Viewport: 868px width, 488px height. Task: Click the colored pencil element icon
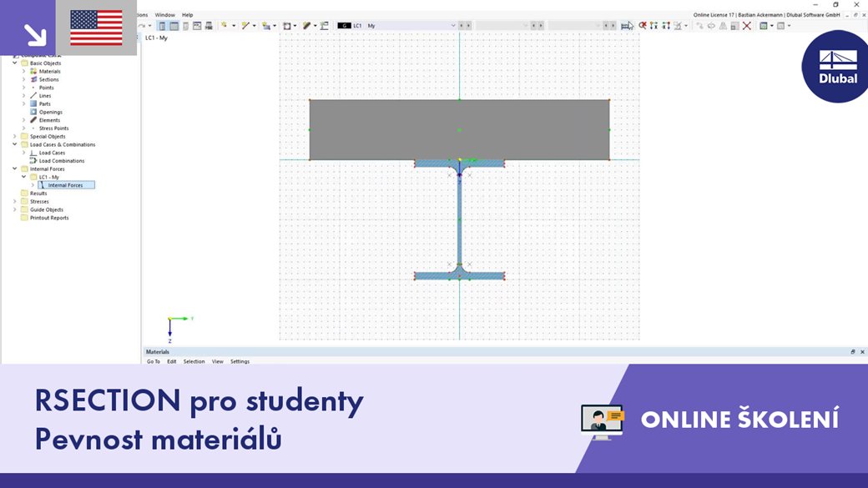click(x=306, y=26)
